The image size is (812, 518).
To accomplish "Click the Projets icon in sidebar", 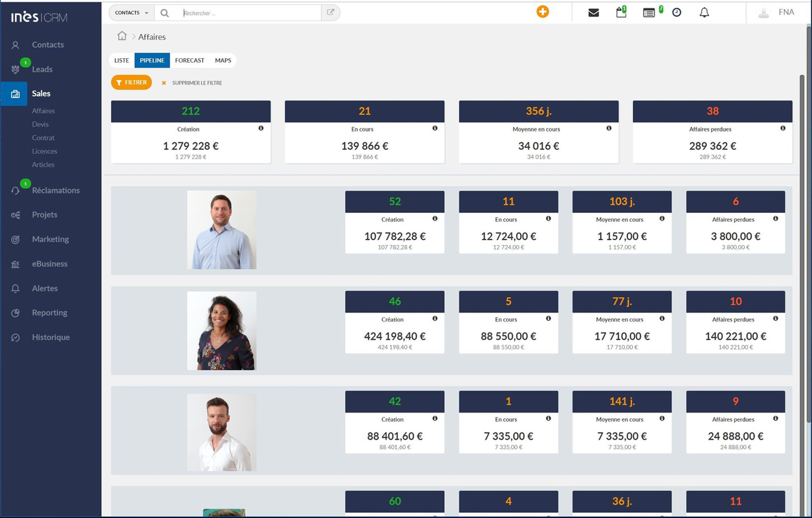I will 16,215.
